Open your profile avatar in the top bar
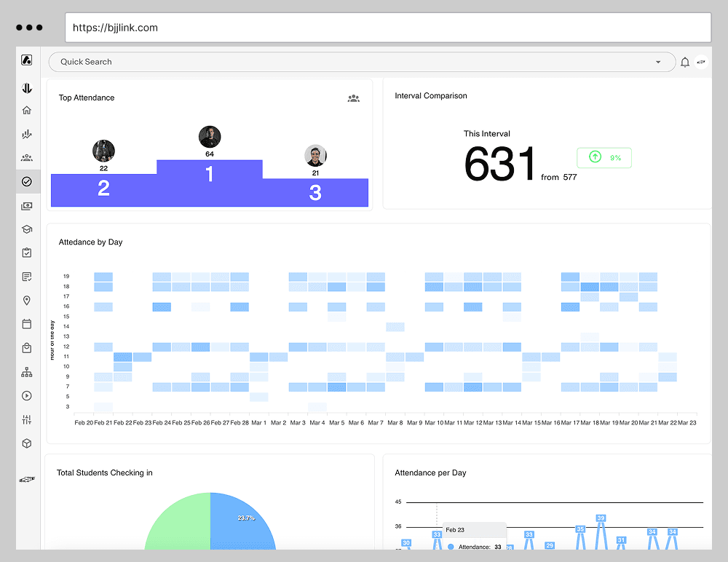The width and height of the screenshot is (728, 562). tap(701, 62)
